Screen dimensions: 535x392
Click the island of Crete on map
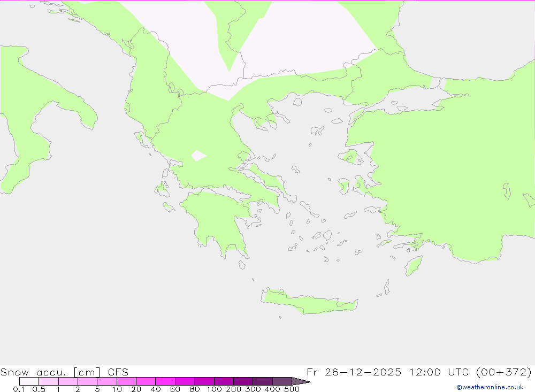click(x=309, y=302)
